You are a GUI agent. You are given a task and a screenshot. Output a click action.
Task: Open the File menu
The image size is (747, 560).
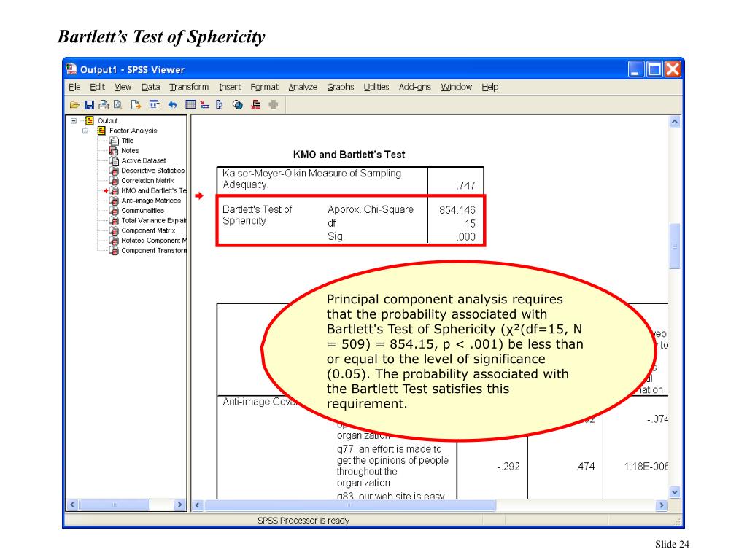point(74,87)
